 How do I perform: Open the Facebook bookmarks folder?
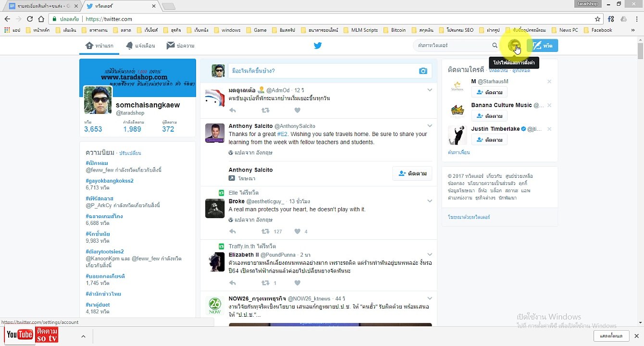click(x=598, y=30)
